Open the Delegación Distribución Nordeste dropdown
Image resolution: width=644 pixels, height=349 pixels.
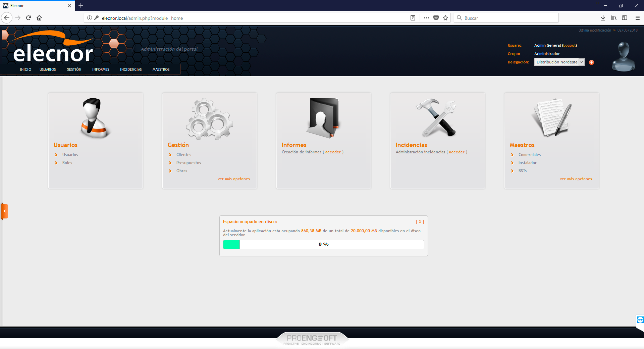point(559,62)
